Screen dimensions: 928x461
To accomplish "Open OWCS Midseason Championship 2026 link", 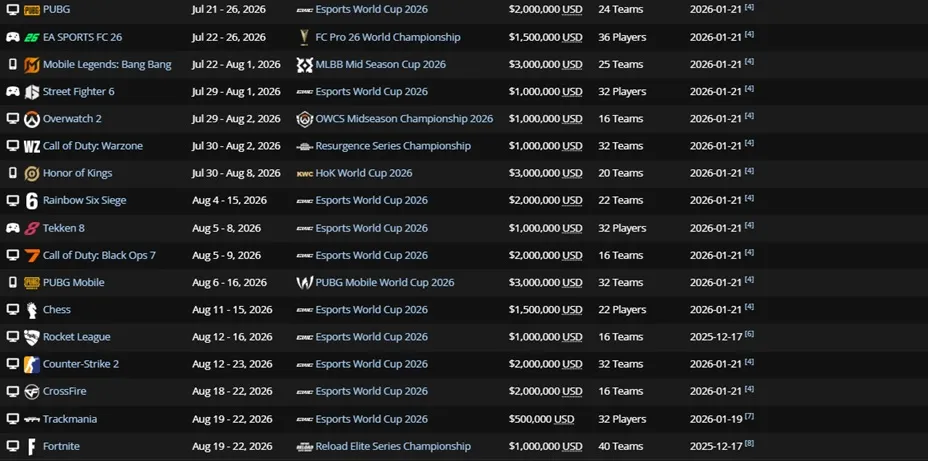I will 404,119.
